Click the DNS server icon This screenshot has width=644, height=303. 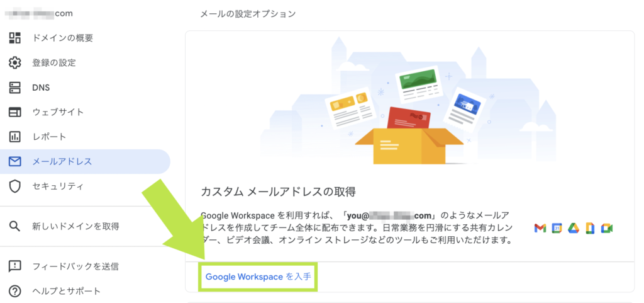(15, 88)
